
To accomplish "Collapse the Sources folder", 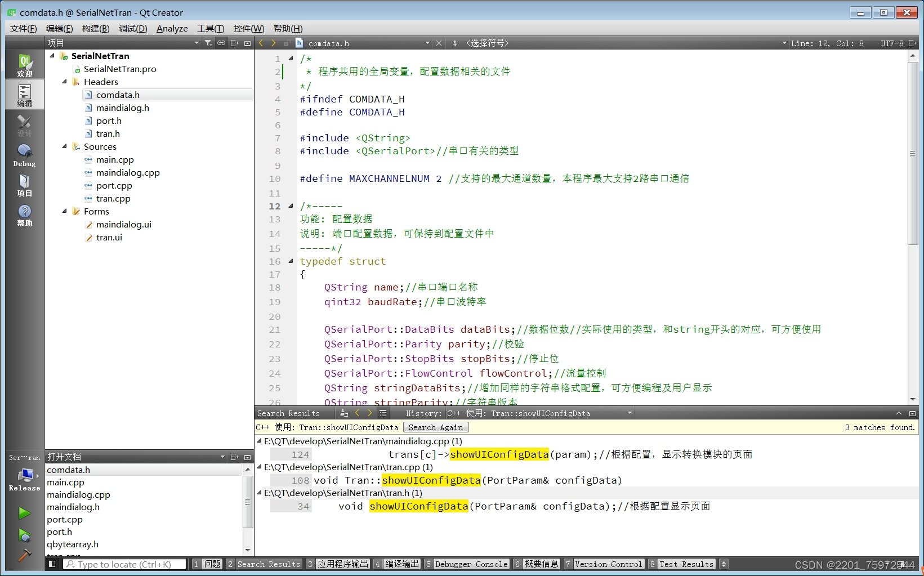I will [x=65, y=146].
